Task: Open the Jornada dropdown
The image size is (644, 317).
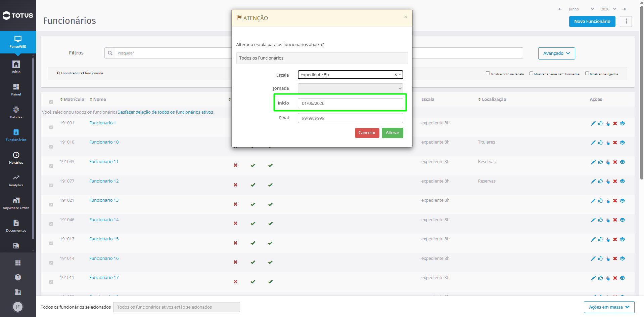Action: pyautogui.click(x=350, y=88)
